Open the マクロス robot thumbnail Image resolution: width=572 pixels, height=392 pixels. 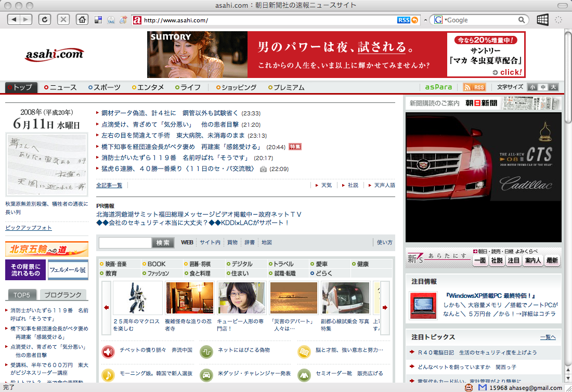[137, 298]
